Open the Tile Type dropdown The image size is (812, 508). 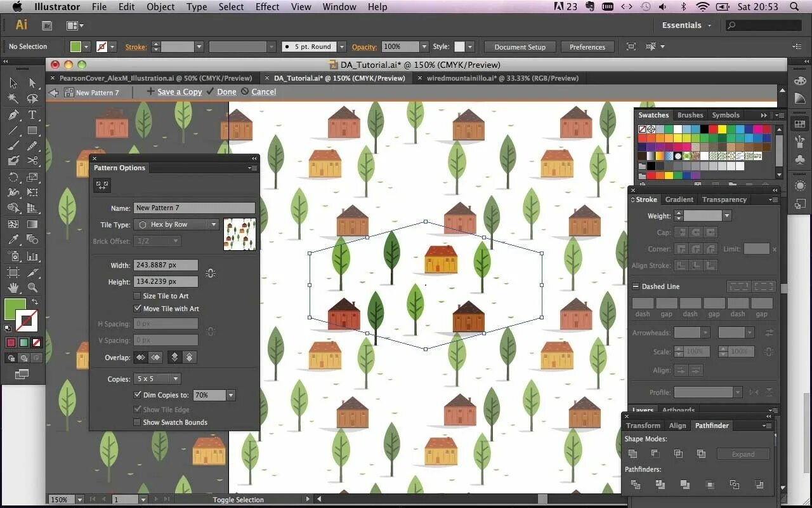176,225
